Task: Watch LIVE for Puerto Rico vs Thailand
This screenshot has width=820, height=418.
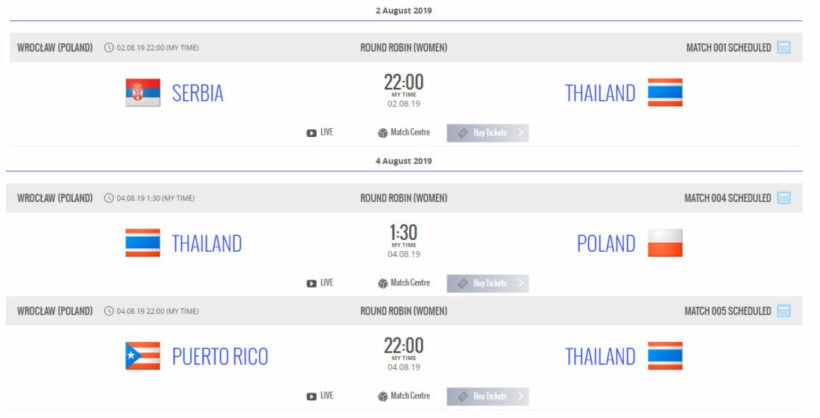Action: (320, 396)
